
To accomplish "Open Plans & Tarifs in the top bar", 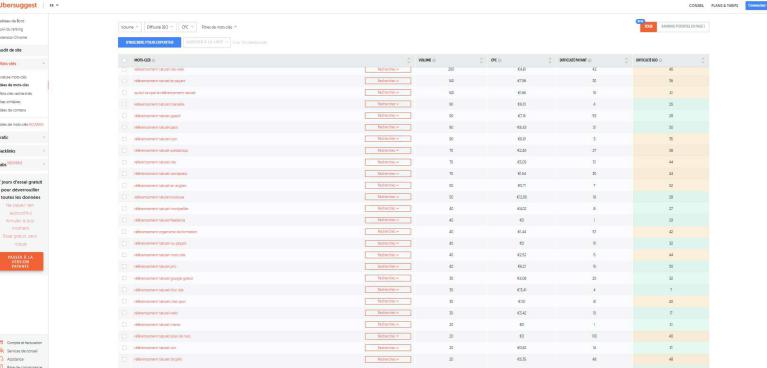I will pos(725,5).
